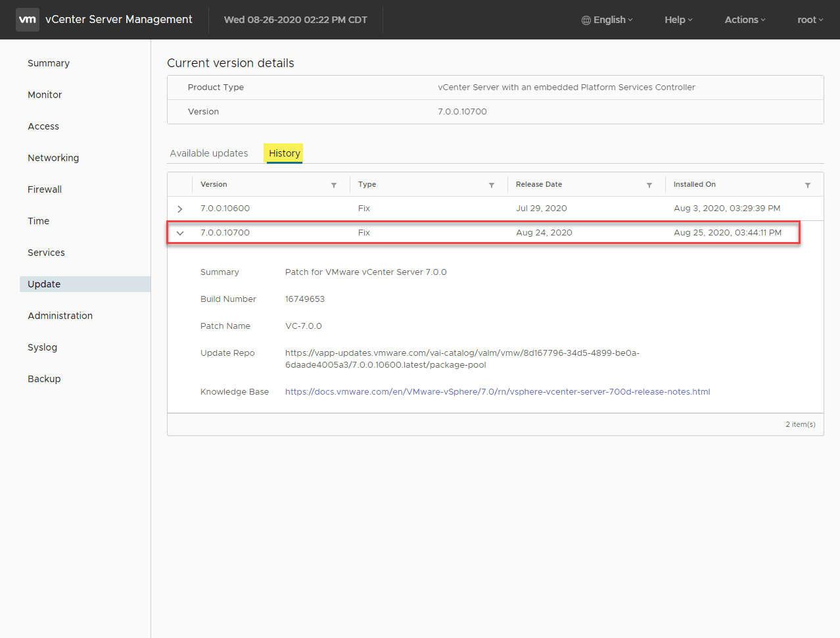Open the English language dropdown
Viewport: 840px width, 638px height.
(607, 20)
